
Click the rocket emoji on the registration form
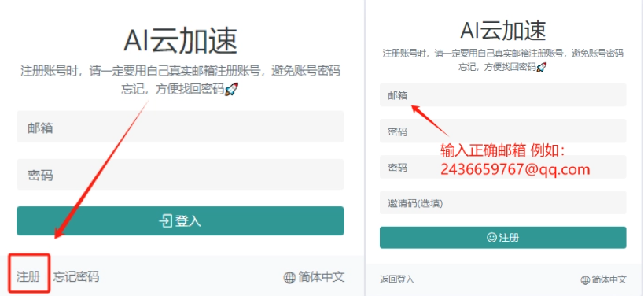pyautogui.click(x=542, y=67)
